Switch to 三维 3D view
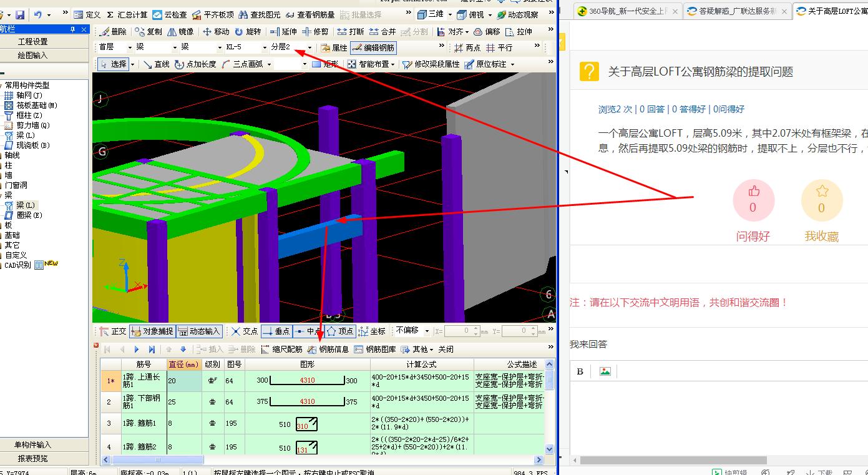The image size is (868, 475). coord(431,14)
